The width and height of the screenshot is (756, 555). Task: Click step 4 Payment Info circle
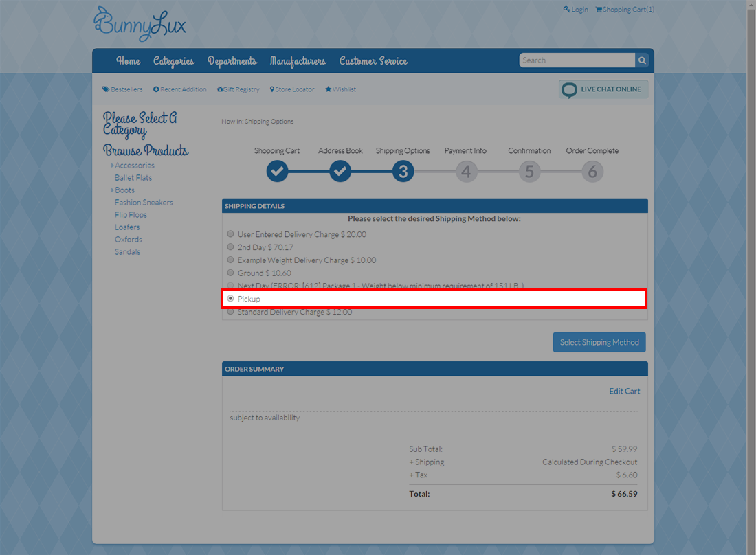pos(466,171)
